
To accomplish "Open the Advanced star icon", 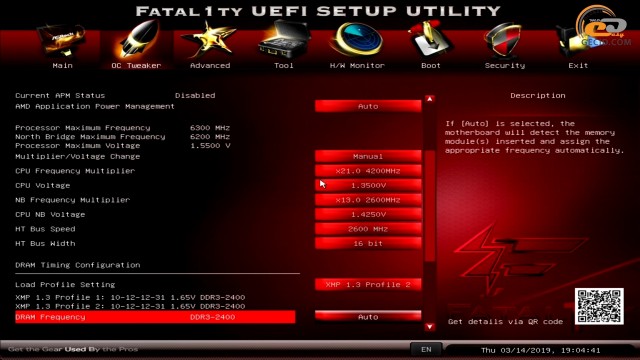I will pos(210,40).
